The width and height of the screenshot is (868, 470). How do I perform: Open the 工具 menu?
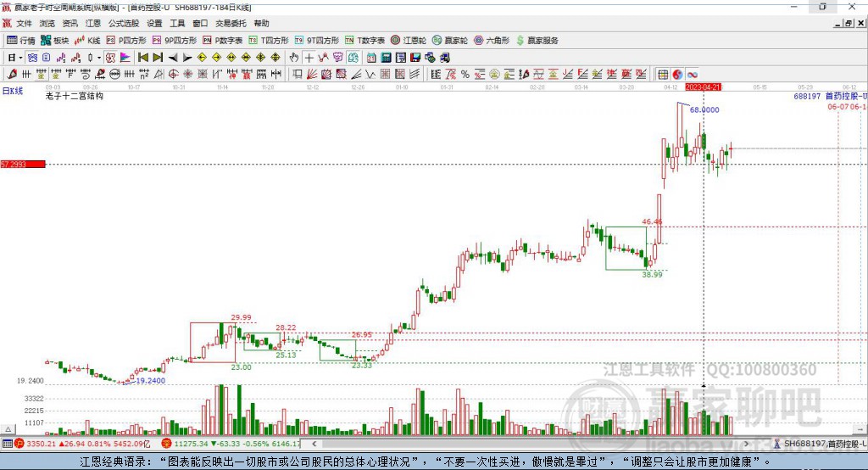tap(177, 23)
